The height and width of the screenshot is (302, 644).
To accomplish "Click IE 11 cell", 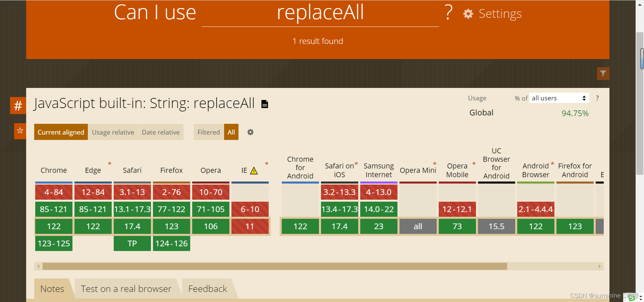I will coord(250,226).
